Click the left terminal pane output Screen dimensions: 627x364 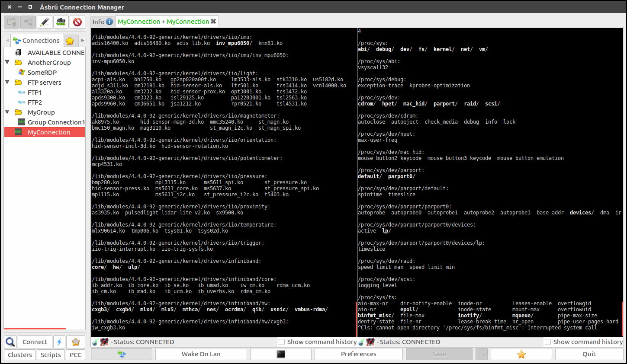[223, 182]
